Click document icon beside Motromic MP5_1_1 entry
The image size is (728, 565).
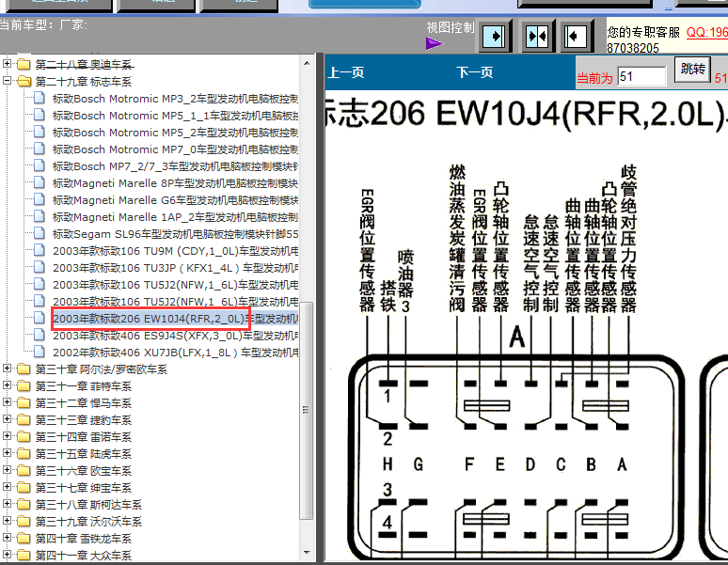tap(40, 115)
